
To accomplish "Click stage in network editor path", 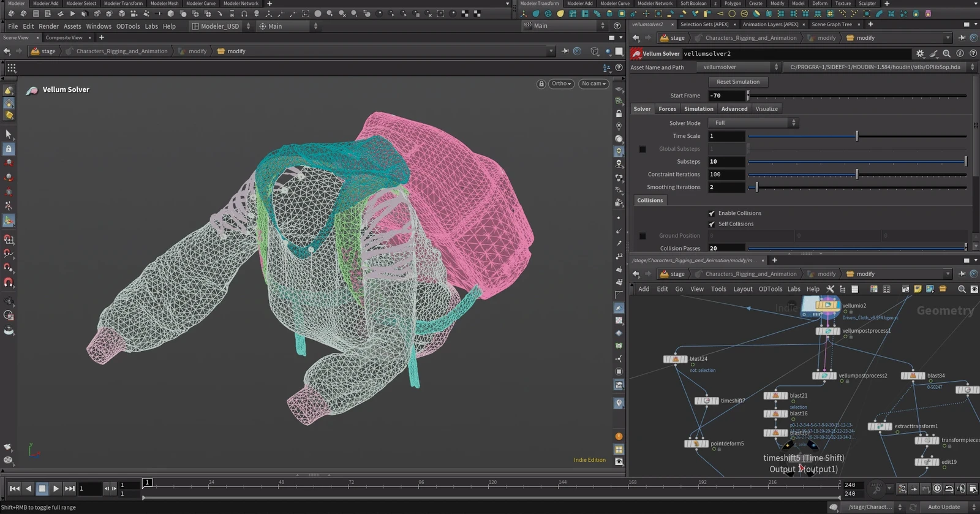I will pos(677,274).
